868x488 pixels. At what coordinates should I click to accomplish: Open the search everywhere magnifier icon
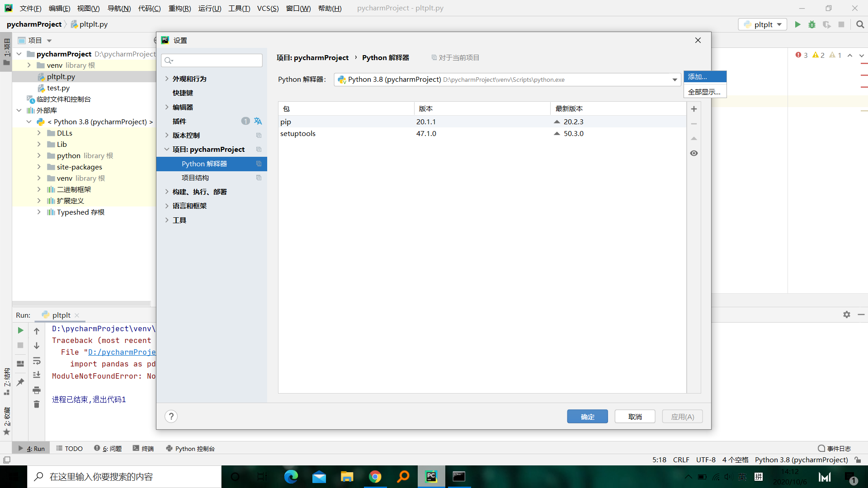860,24
